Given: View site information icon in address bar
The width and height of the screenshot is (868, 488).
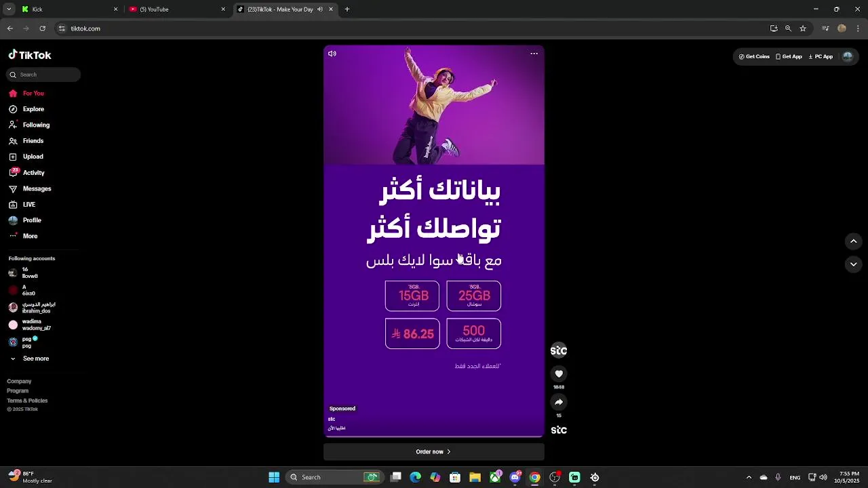Looking at the screenshot, I should point(62,28).
